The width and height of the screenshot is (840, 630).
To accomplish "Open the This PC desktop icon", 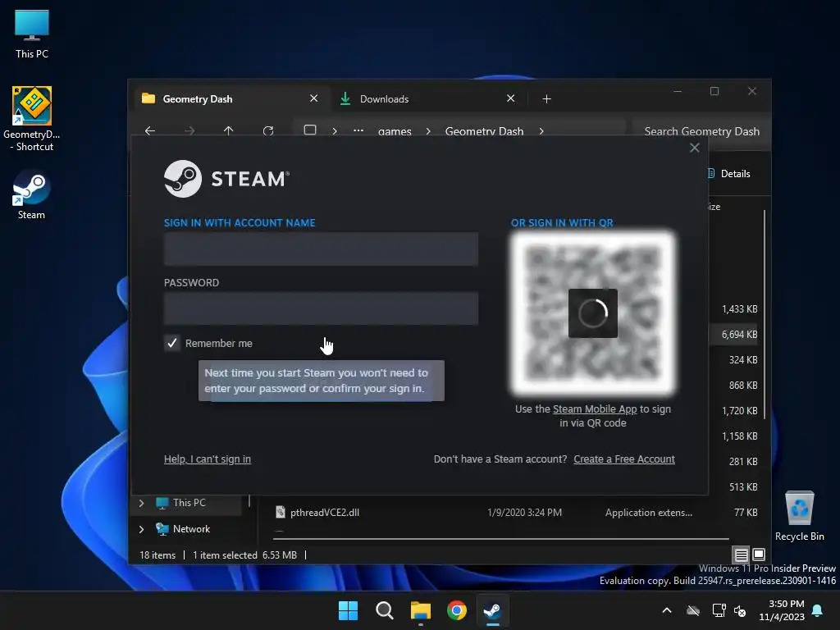I will (x=32, y=34).
